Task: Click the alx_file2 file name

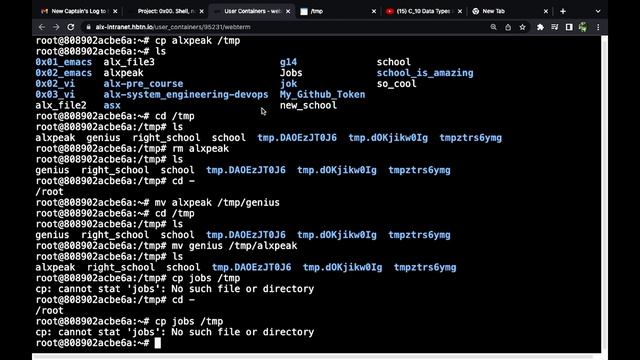Action: click(61, 105)
